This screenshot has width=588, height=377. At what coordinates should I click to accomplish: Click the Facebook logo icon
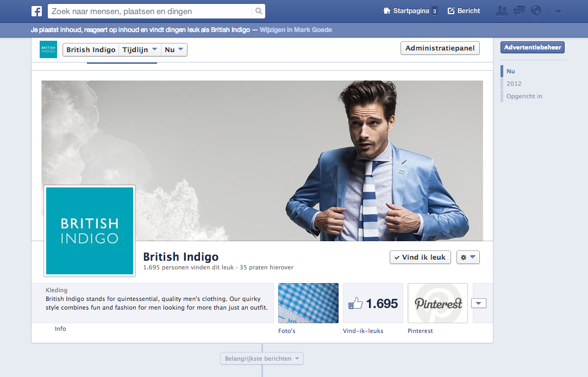pyautogui.click(x=36, y=11)
